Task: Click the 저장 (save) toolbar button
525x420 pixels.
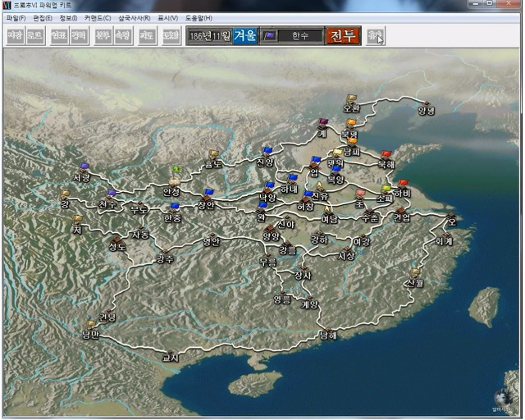Action: [16, 35]
